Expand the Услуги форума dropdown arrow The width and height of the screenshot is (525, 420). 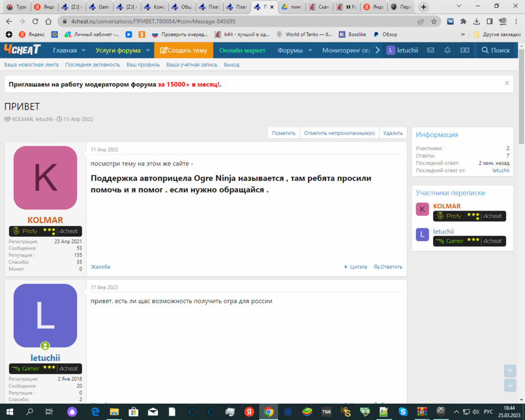148,50
